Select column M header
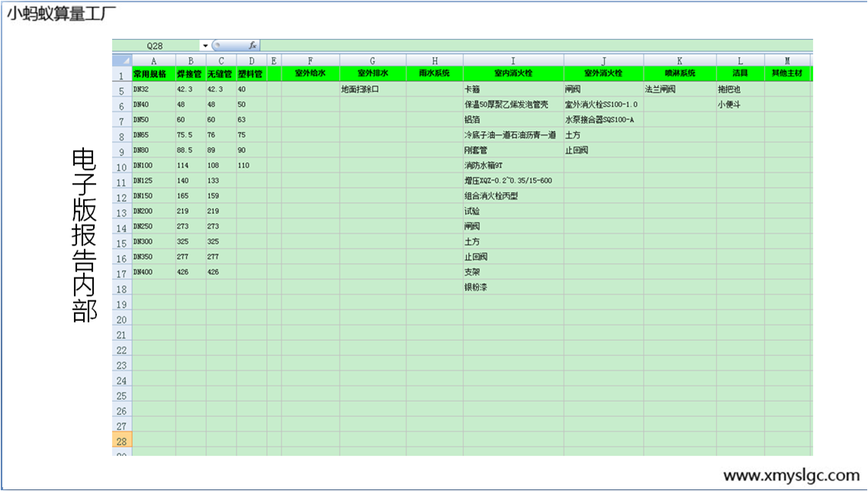868x491 pixels. (x=787, y=60)
